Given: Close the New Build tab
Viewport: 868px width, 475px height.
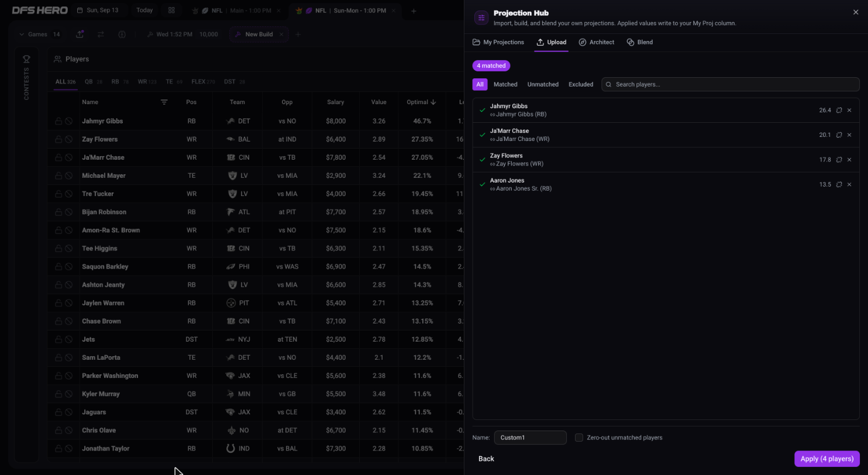Looking at the screenshot, I should [281, 34].
